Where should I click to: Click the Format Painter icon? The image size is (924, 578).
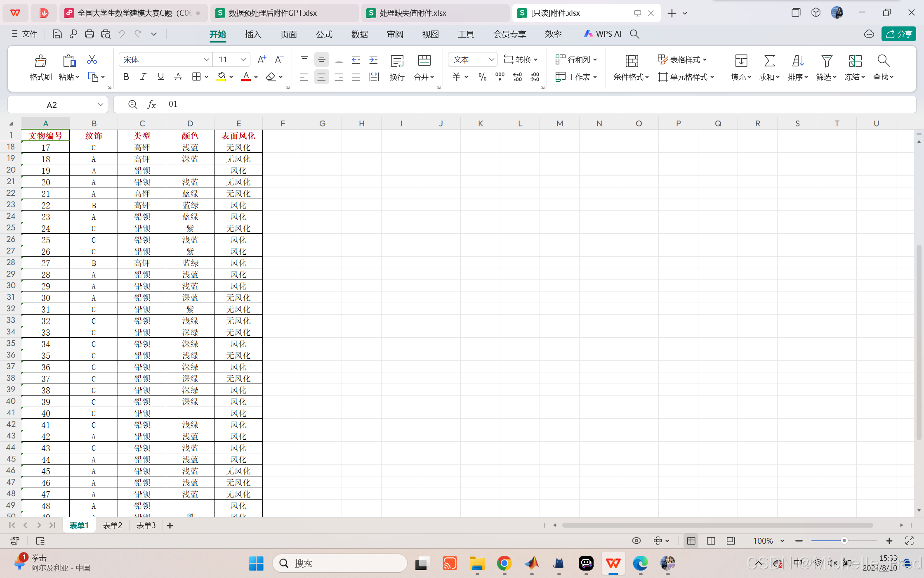(x=40, y=61)
